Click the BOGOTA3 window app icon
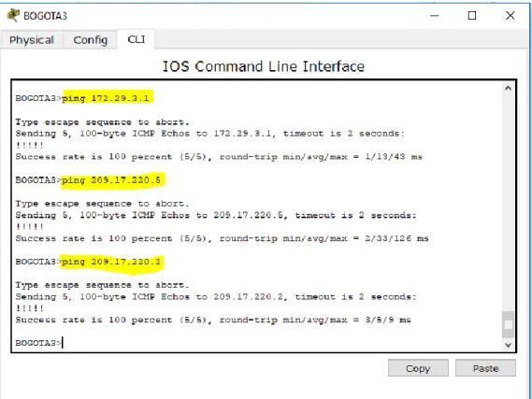The image size is (532, 399). point(13,16)
